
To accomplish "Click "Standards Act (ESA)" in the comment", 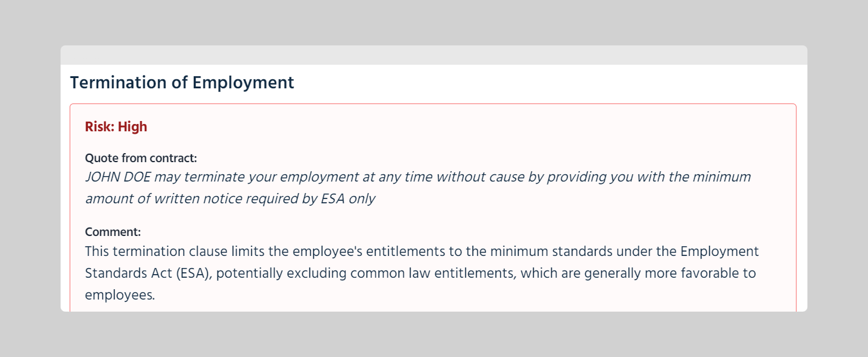I will pos(148,273).
